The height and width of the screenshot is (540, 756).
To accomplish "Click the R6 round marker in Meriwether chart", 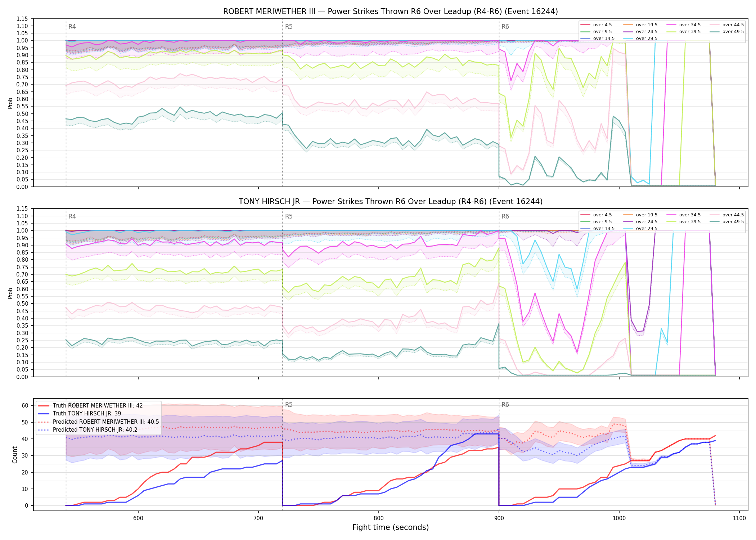I will click(x=505, y=27).
